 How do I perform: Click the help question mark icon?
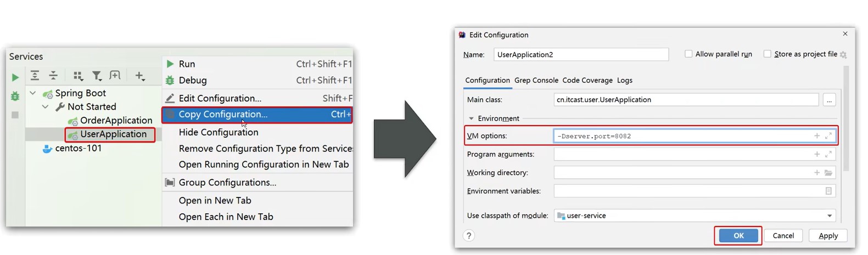(469, 236)
